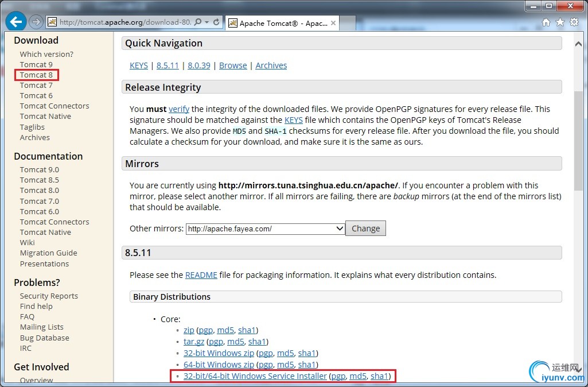Open Tomcat Connectors under Download
The height and width of the screenshot is (387, 588).
click(54, 106)
